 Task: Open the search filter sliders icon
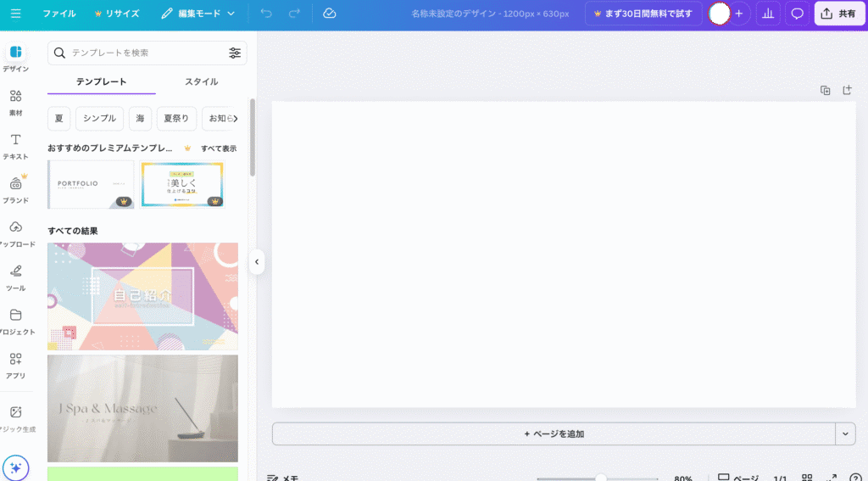(235, 53)
